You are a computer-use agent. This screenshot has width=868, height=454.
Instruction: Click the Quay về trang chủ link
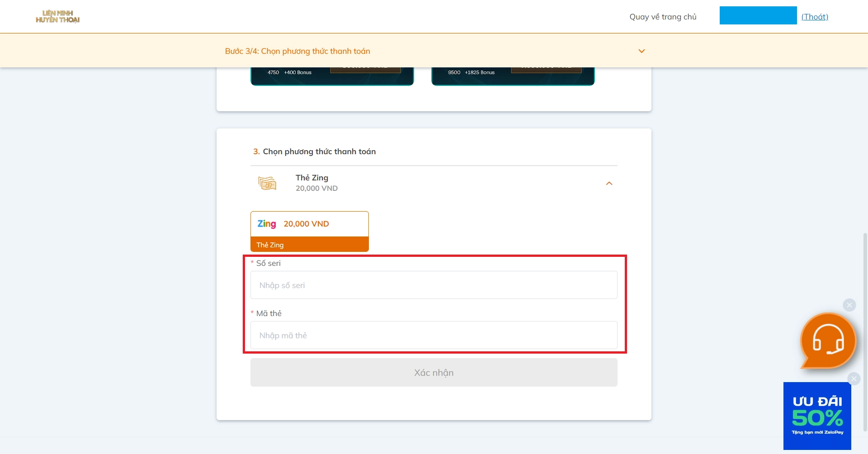click(663, 17)
